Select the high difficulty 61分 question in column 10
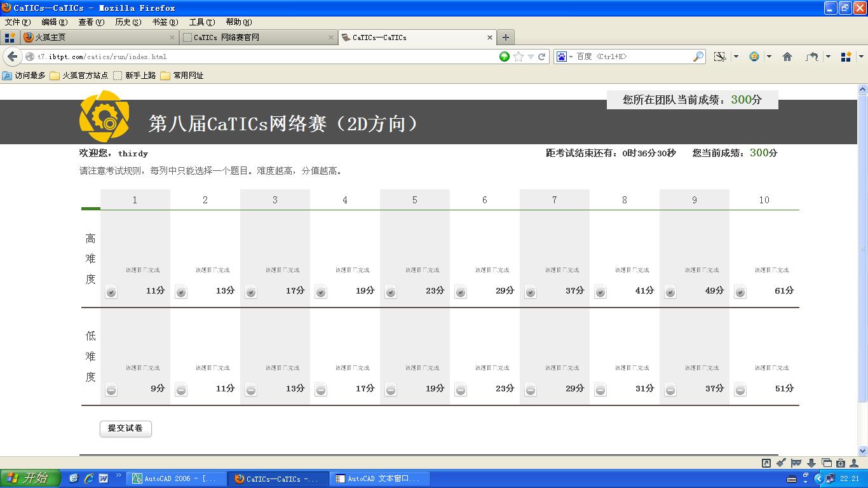Viewport: 868px width, 488px height. click(740, 292)
